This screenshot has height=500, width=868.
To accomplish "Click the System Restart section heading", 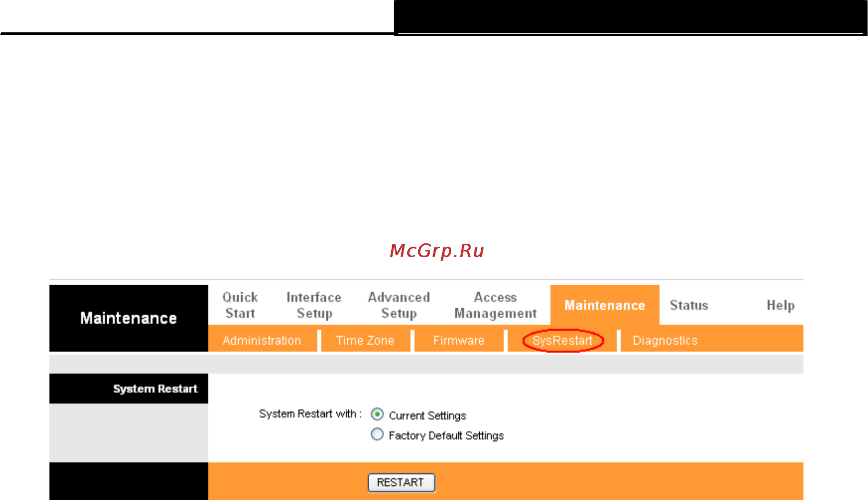I will coord(155,389).
